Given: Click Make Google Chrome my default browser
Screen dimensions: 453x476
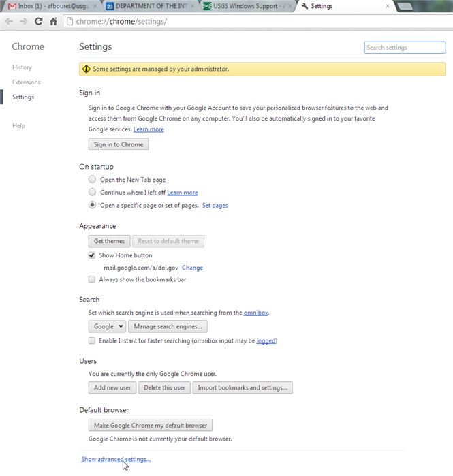Looking at the screenshot, I should [x=151, y=426].
